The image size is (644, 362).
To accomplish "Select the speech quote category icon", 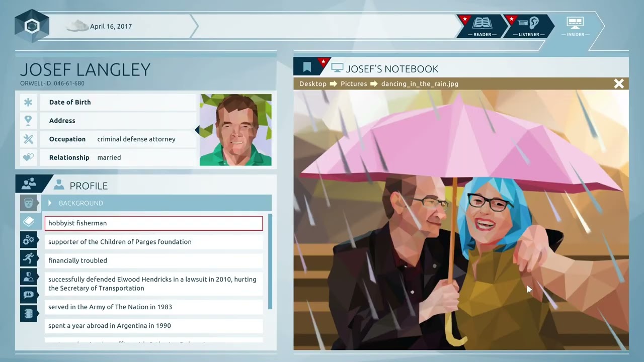I will [29, 295].
